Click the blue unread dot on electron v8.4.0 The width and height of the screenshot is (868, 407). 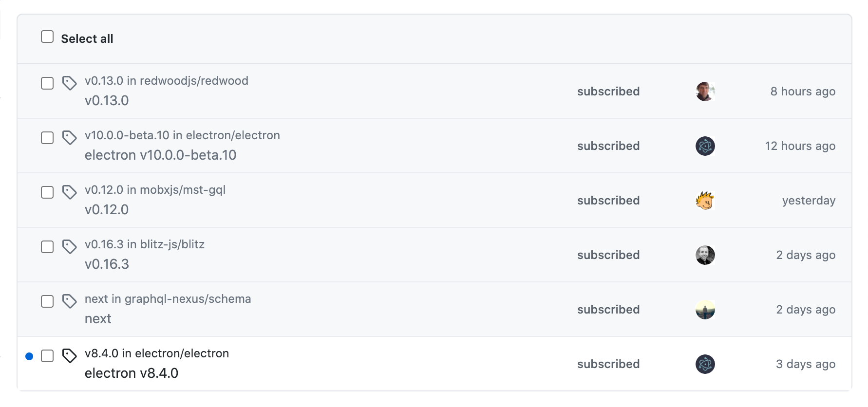[x=29, y=356]
